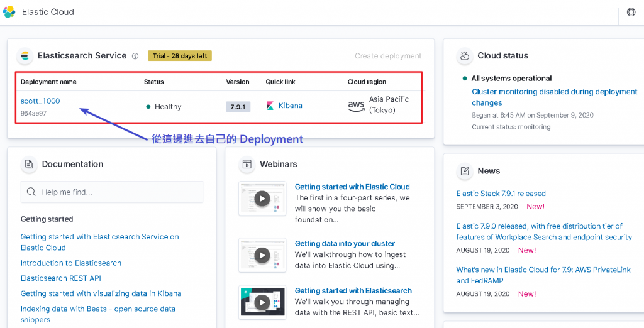Open What's new in Elastic Cloud 7.9 news
Image resolution: width=644 pixels, height=328 pixels.
tap(543, 275)
